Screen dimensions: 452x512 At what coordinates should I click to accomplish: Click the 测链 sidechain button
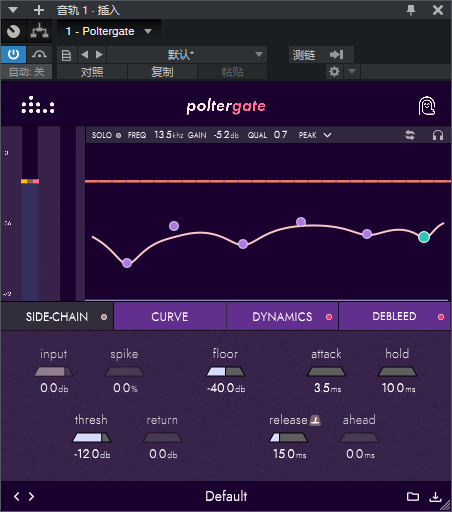coord(304,55)
